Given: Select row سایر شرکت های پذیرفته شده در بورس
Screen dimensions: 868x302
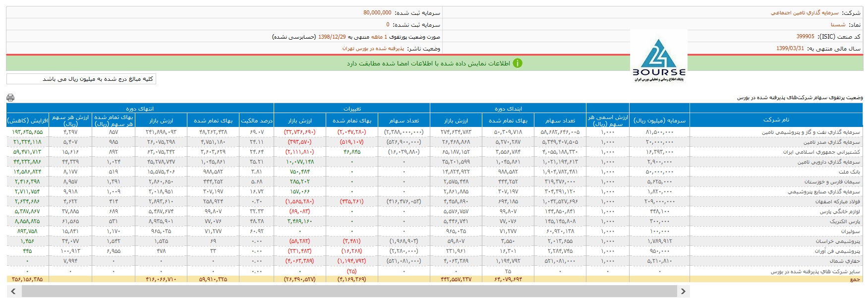Looking at the screenshot, I should (815, 271).
